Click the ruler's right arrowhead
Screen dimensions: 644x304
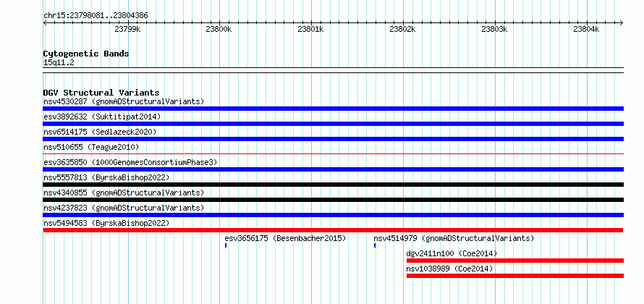pos(622,22)
